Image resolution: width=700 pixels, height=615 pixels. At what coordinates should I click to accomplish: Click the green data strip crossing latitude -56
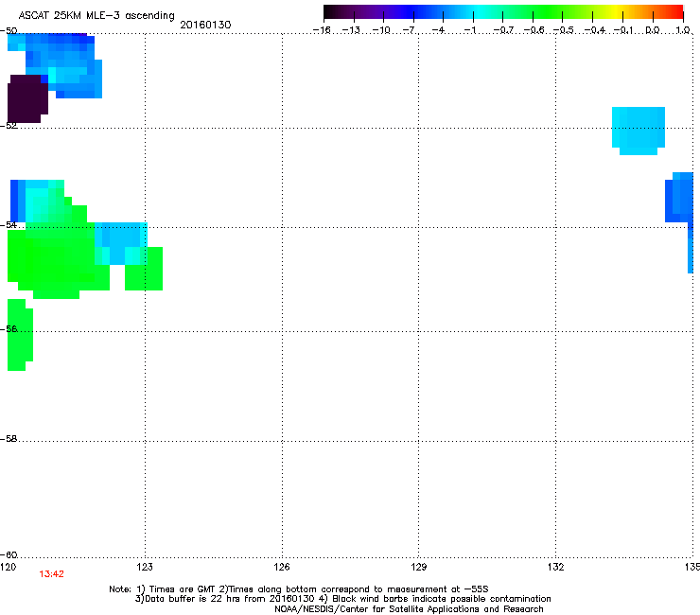click(20, 335)
